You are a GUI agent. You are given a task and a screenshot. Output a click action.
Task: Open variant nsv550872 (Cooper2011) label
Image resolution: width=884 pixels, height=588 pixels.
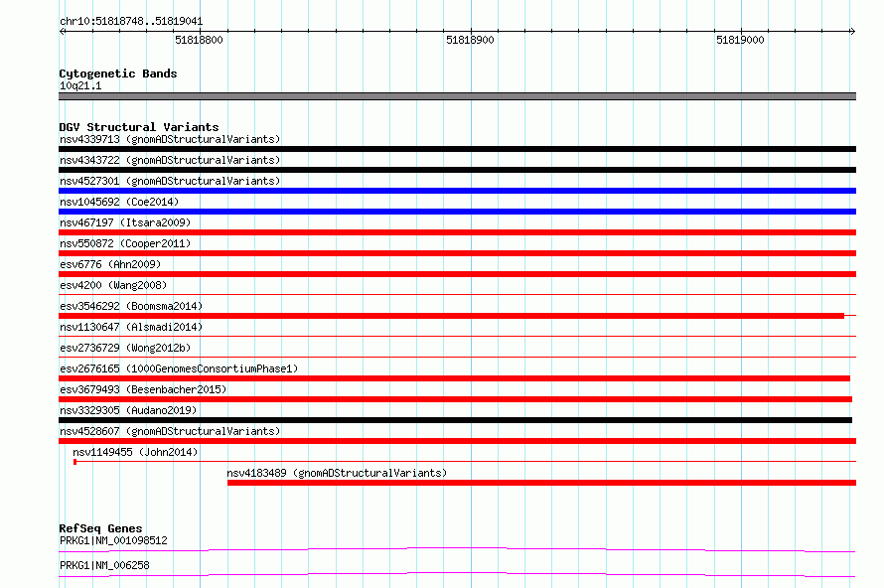[x=125, y=243]
